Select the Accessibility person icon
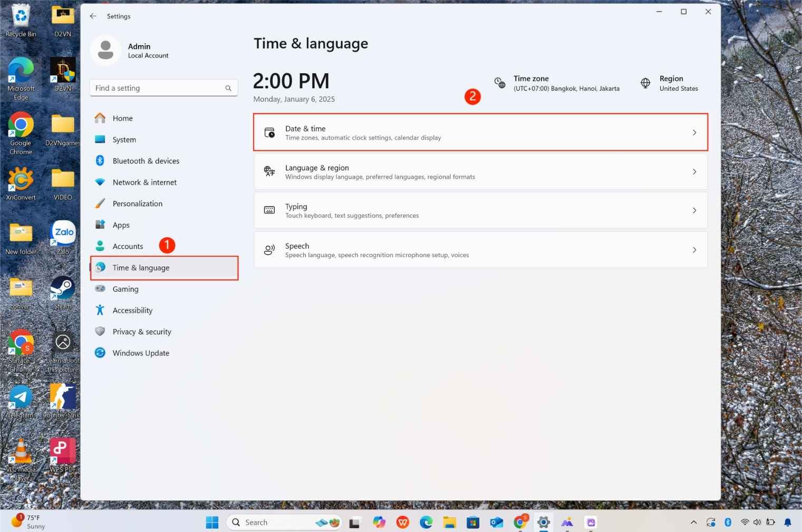 point(100,310)
